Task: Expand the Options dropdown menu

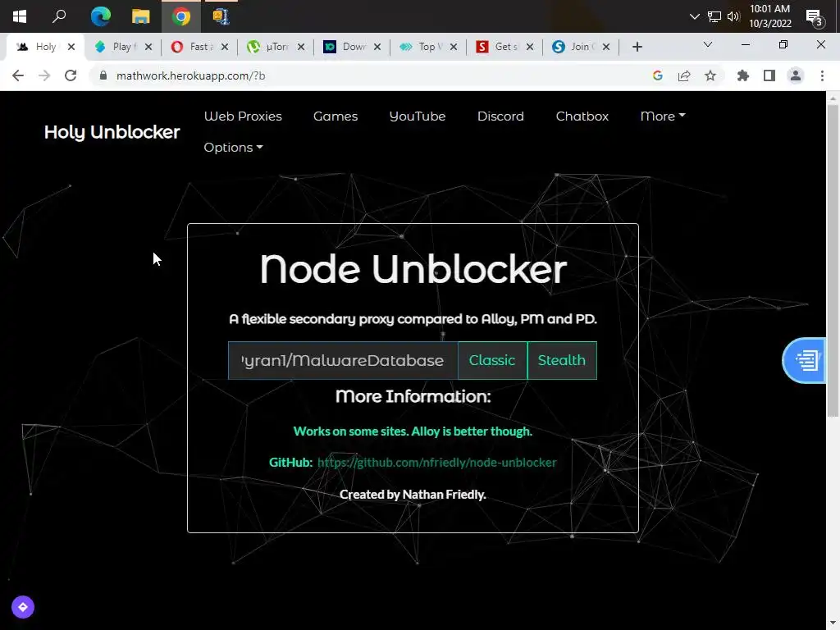Action: click(x=233, y=148)
